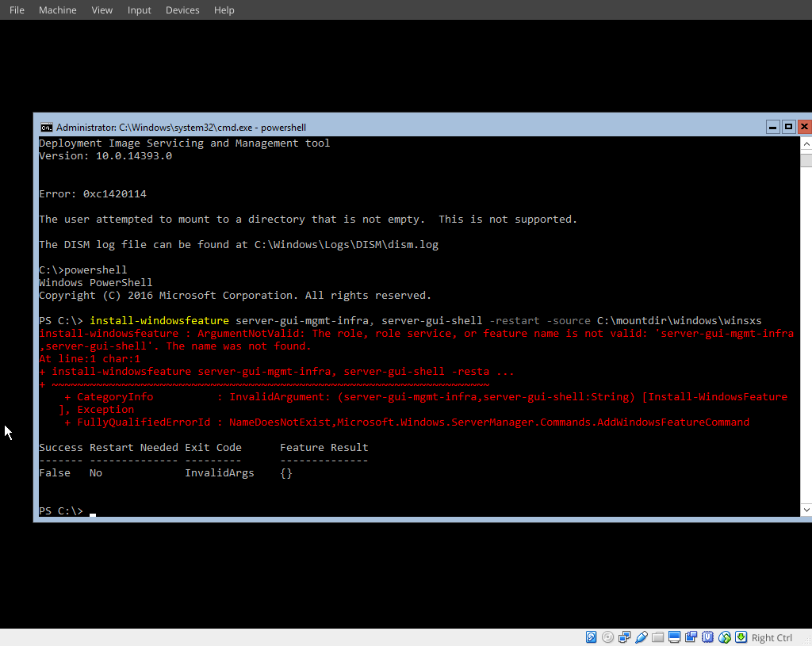This screenshot has height=646, width=812.
Task: Click the hard disk activity status icon
Action: pyautogui.click(x=591, y=636)
